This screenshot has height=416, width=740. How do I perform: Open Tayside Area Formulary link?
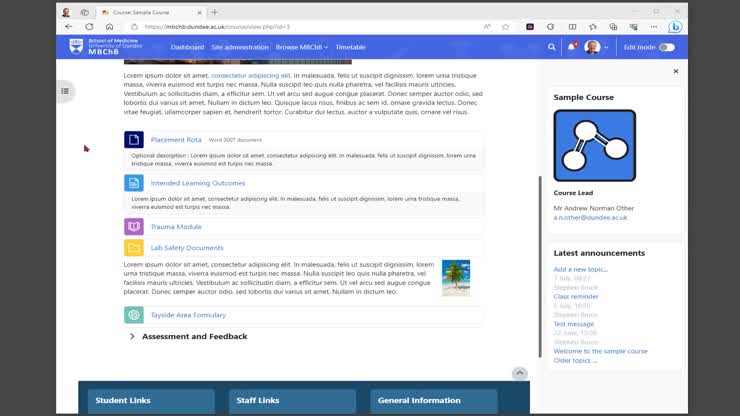(x=188, y=315)
